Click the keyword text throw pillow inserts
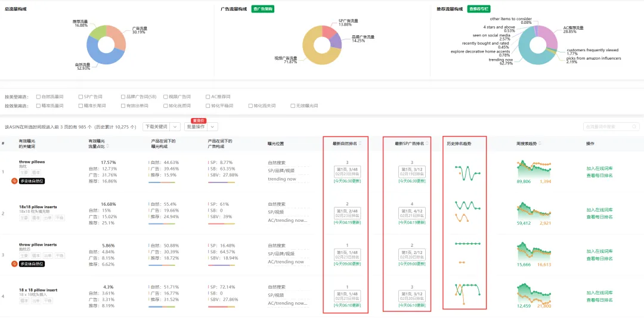This screenshot has width=644, height=322. click(38, 244)
